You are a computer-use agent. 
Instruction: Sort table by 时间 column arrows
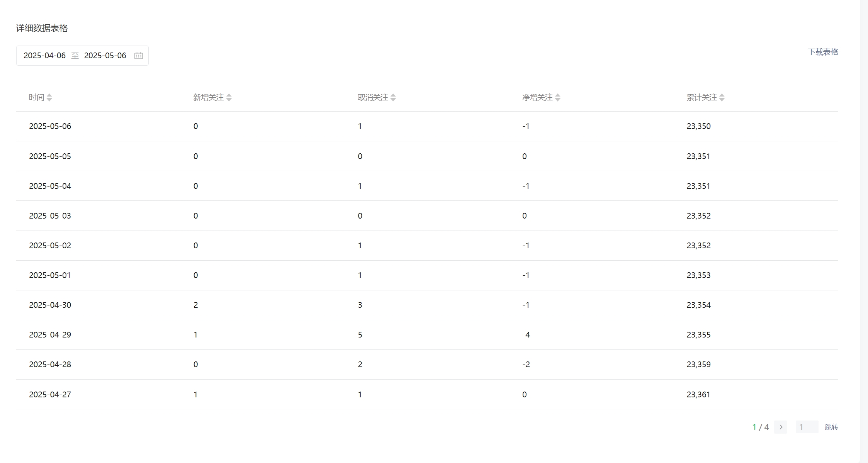coord(49,98)
